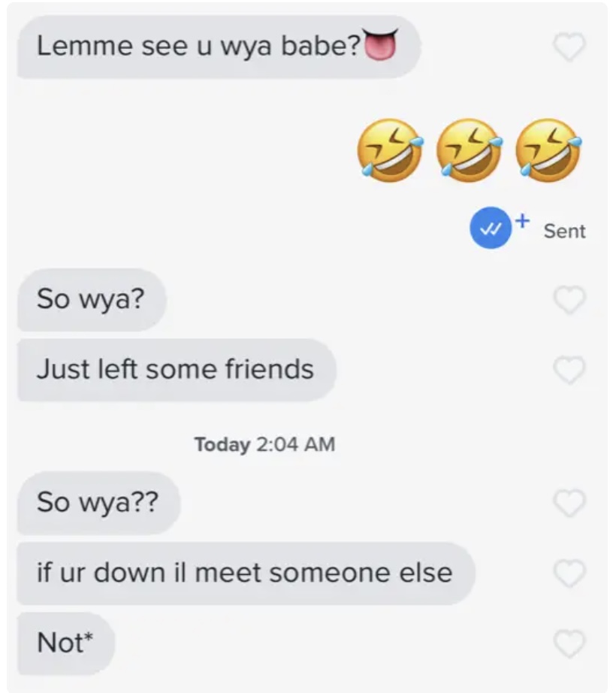This screenshot has height=693, width=616.
Task: Click the "Today 2:04 AM" timestamp
Action: (265, 445)
